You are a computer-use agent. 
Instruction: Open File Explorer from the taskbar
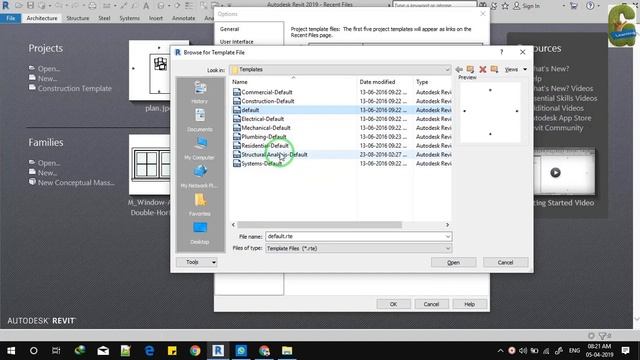[287, 351]
